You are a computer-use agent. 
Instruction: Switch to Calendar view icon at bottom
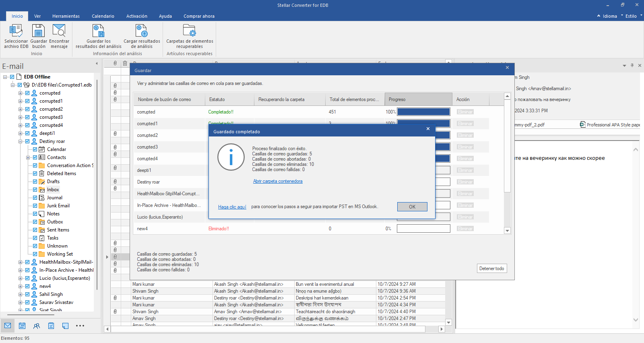tap(22, 326)
